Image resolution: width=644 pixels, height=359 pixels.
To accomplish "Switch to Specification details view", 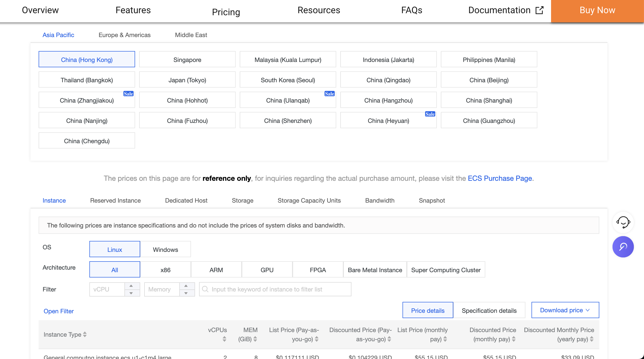I will point(489,310).
